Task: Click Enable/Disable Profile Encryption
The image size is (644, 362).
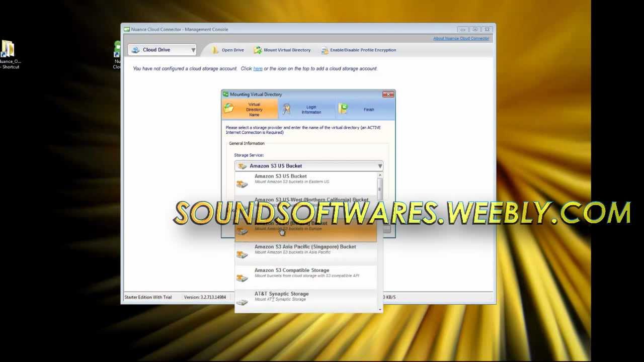Action: pos(358,50)
